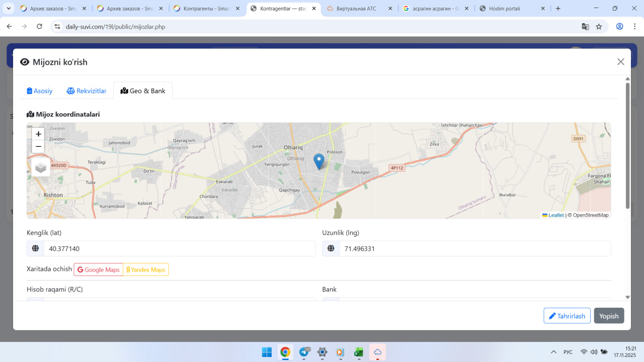Open the Chrome profile menu
This screenshot has width=644, height=362.
[620, 27]
